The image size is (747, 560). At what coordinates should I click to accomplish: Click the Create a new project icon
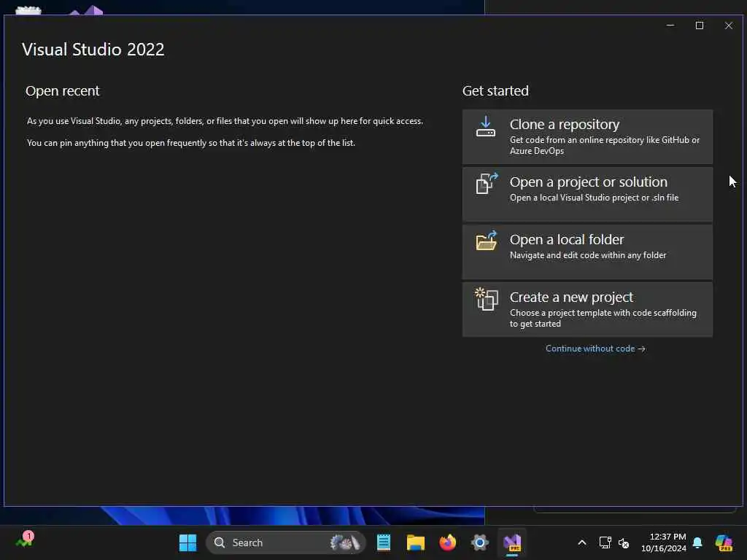click(x=487, y=299)
